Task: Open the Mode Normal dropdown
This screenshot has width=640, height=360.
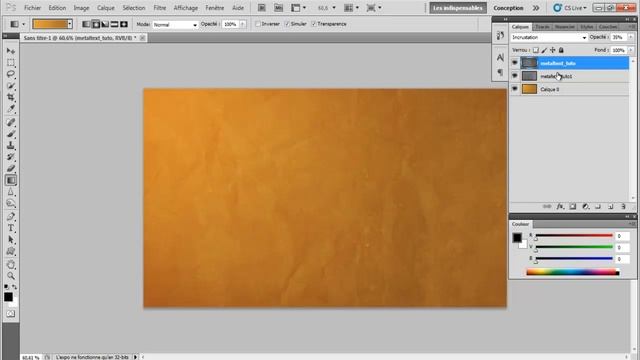Action: (175, 24)
